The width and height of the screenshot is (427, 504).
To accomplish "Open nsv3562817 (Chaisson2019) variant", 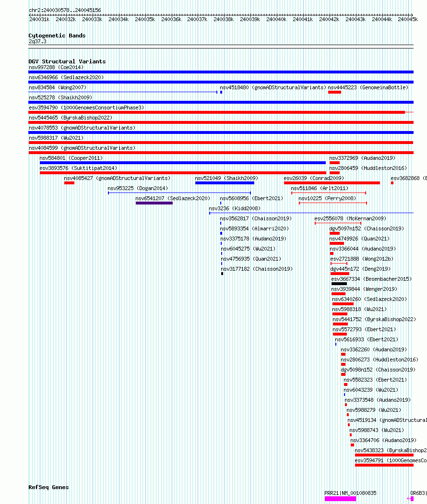I will point(255,218).
